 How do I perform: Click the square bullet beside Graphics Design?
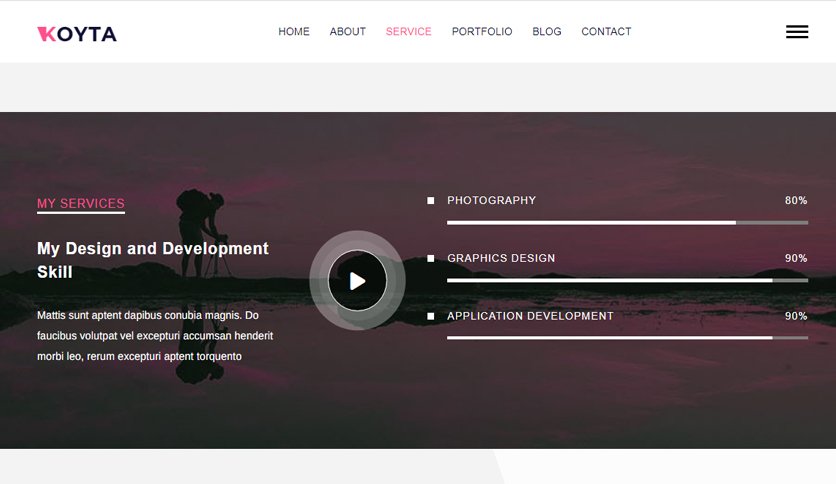tap(430, 259)
